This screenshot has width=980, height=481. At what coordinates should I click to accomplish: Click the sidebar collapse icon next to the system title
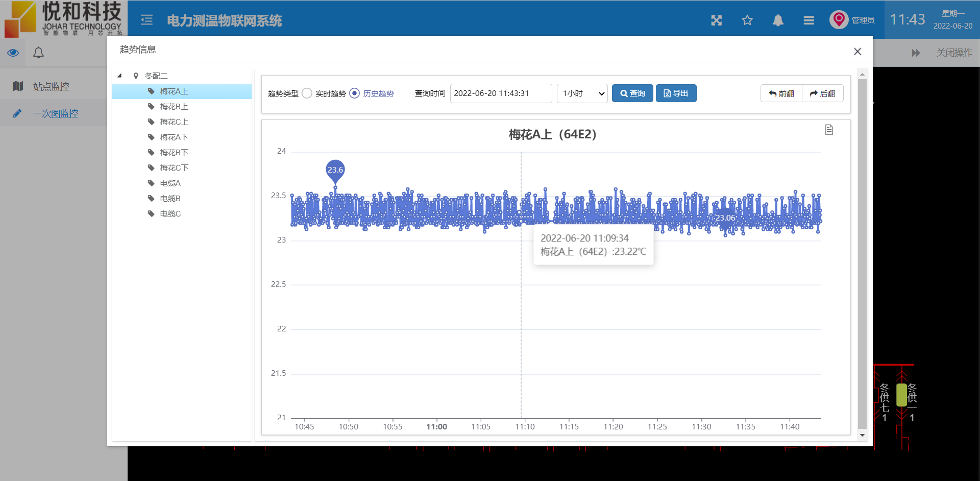(x=146, y=20)
